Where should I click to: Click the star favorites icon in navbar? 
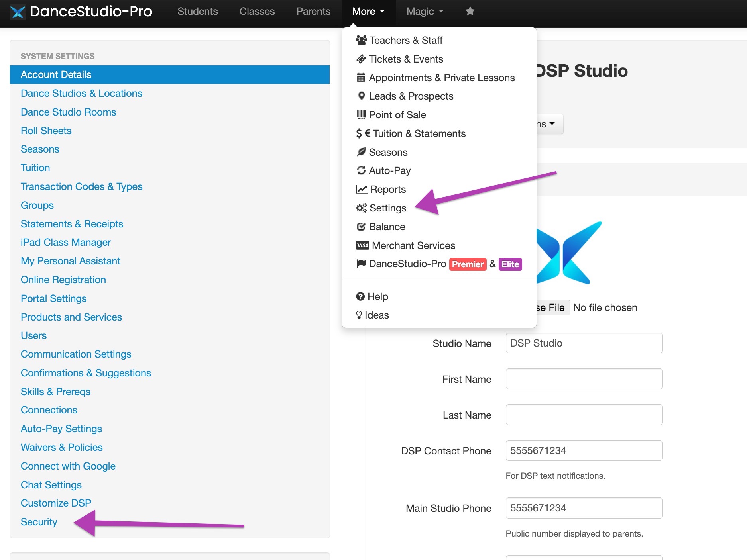pos(470,11)
